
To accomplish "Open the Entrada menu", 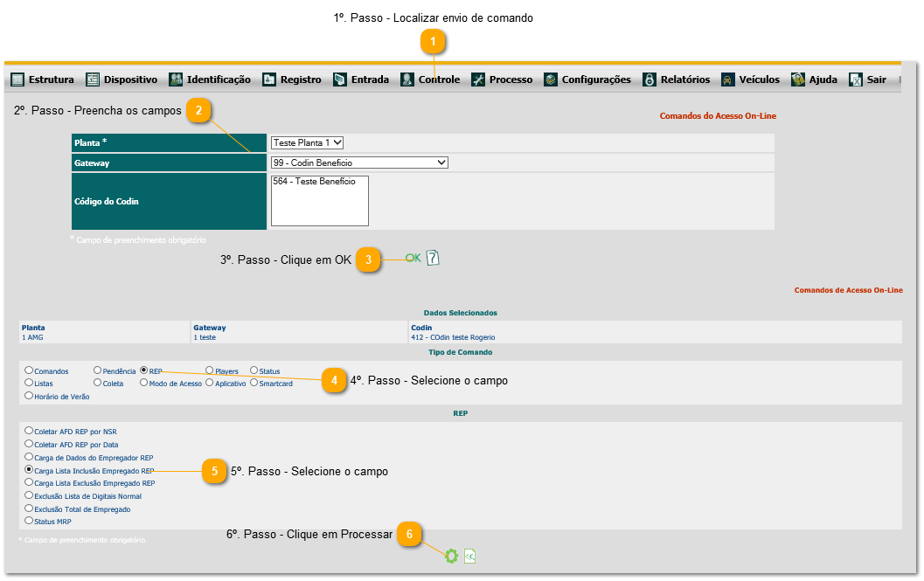I will [370, 80].
